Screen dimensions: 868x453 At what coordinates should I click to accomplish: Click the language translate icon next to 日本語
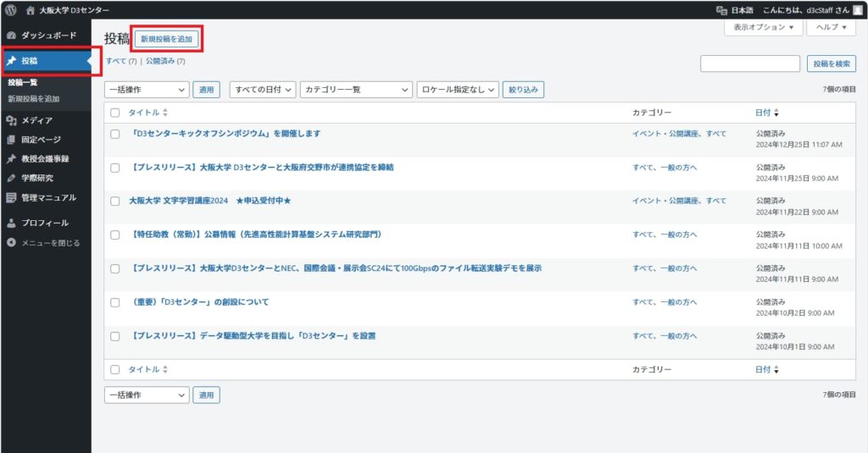[x=721, y=10]
